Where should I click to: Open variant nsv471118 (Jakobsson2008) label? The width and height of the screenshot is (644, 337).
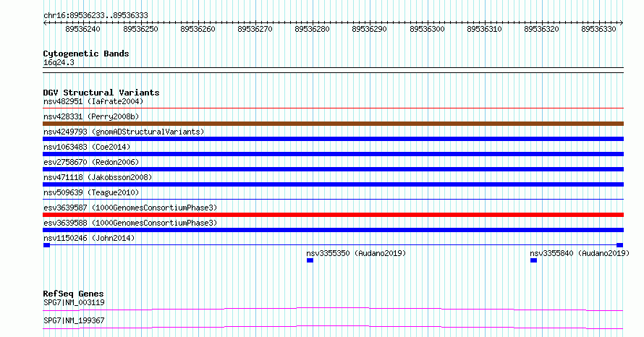click(98, 177)
